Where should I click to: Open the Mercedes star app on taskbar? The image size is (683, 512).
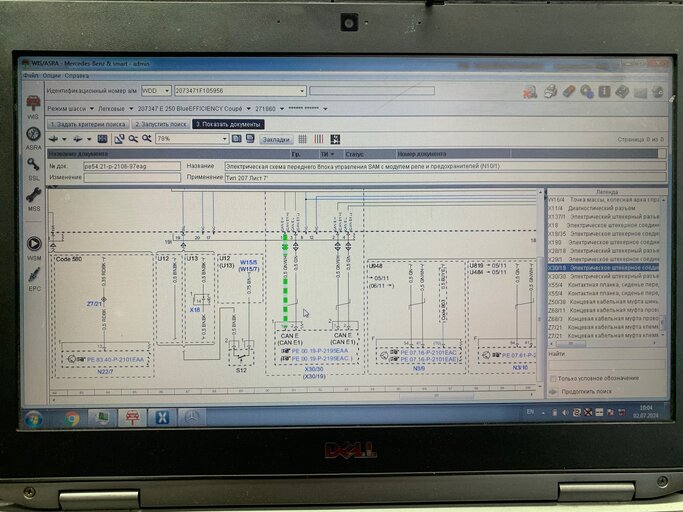pyautogui.click(x=190, y=418)
